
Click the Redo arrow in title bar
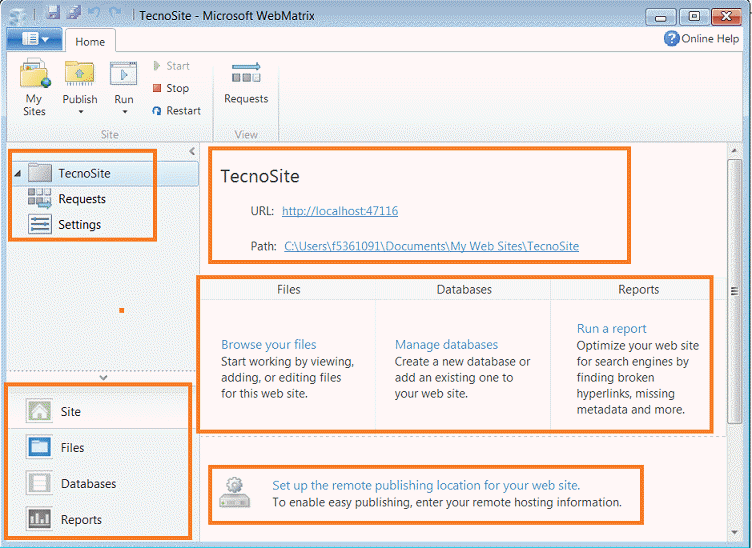[115, 13]
